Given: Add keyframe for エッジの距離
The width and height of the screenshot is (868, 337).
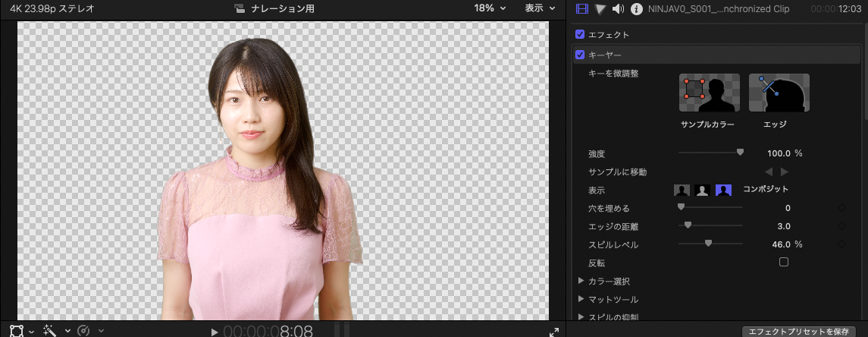Looking at the screenshot, I should [x=841, y=226].
